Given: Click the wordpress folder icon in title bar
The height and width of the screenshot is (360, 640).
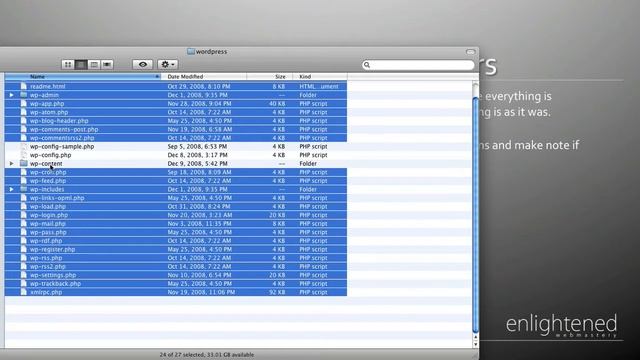Looking at the screenshot, I should [x=191, y=51].
